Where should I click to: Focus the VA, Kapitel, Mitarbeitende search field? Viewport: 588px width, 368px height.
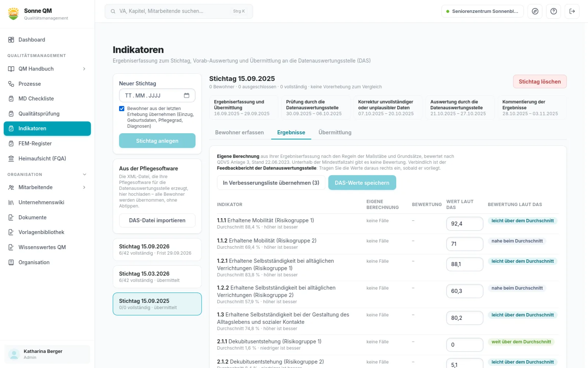pos(179,11)
